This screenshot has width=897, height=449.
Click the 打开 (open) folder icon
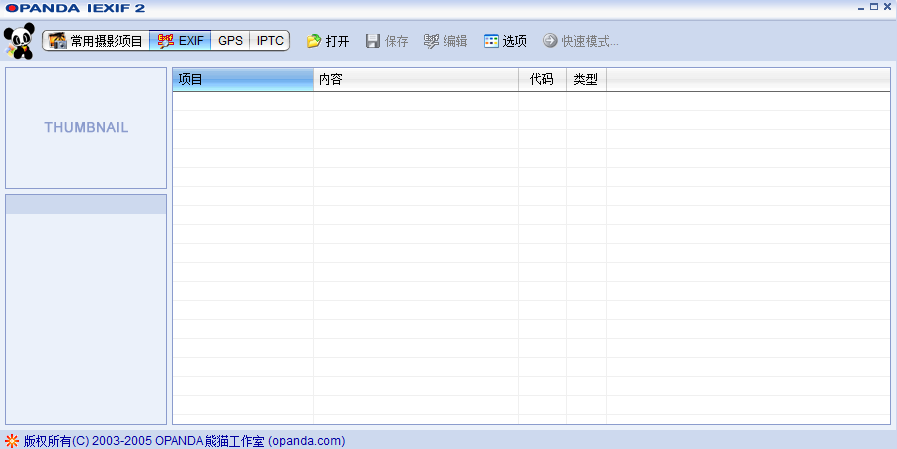[313, 41]
